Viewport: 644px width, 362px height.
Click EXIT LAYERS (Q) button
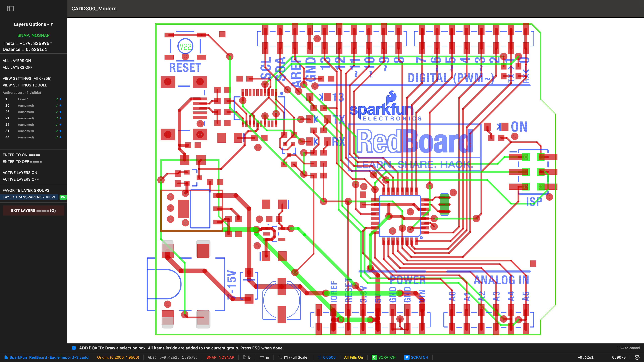click(34, 210)
